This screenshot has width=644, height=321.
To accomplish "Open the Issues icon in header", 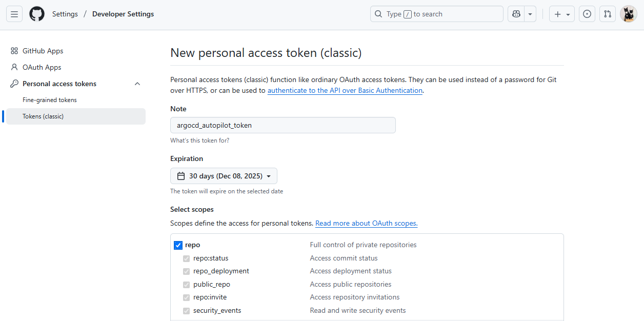I will tap(587, 14).
